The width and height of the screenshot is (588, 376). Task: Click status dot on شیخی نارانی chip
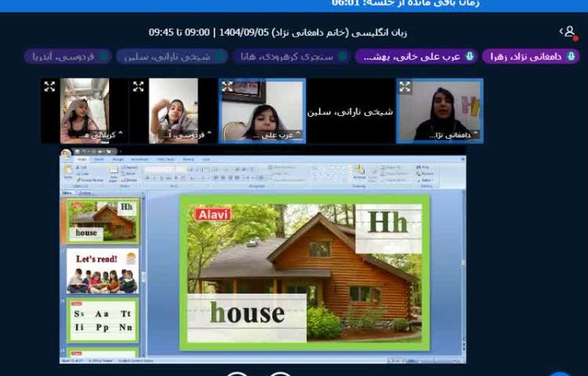pos(220,56)
